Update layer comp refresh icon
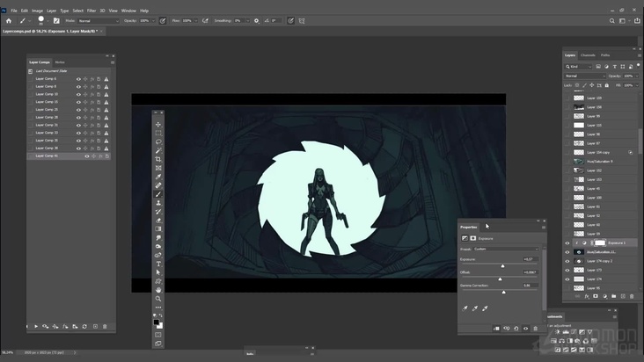The width and height of the screenshot is (644, 362). 84,326
